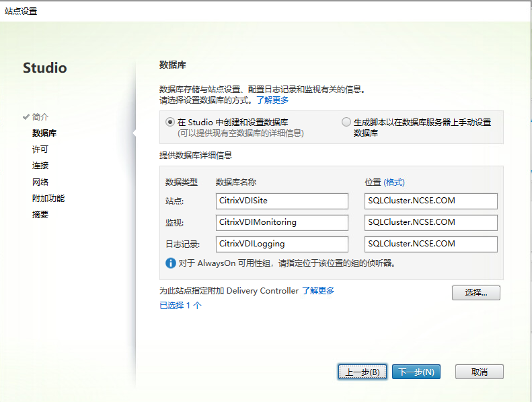Viewport: 532px width, 402px height.
Task: Select the 附加功能 step
Action: pos(48,199)
